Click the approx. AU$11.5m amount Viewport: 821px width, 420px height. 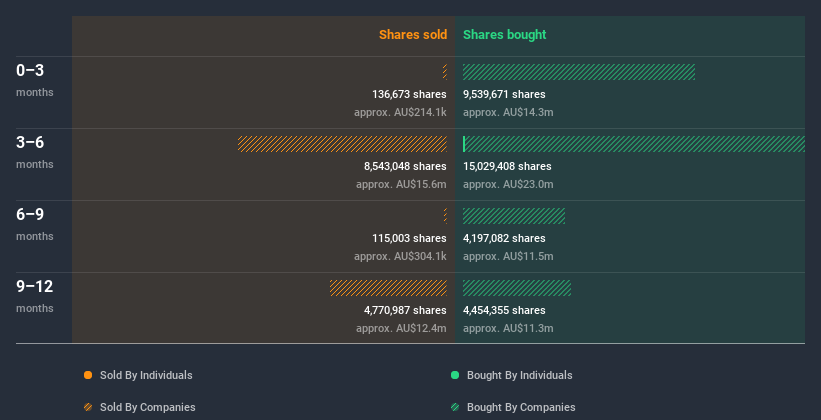(508, 256)
